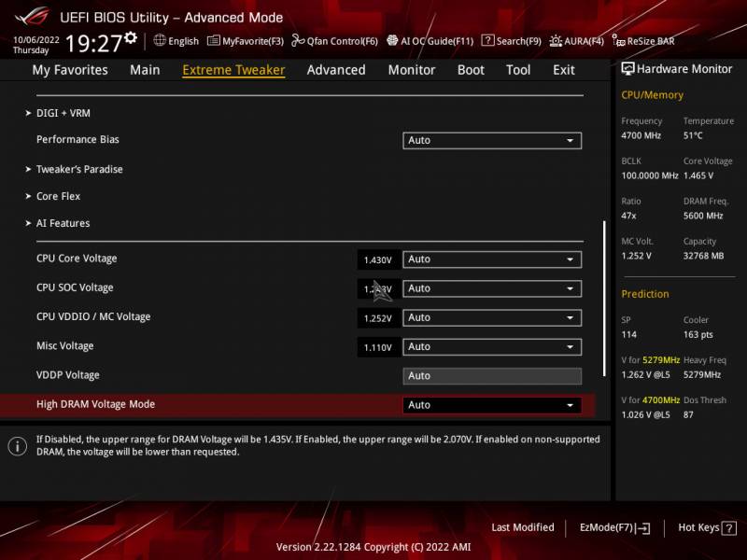
Task: Open CPU Core Voltage dropdown
Action: (492, 259)
